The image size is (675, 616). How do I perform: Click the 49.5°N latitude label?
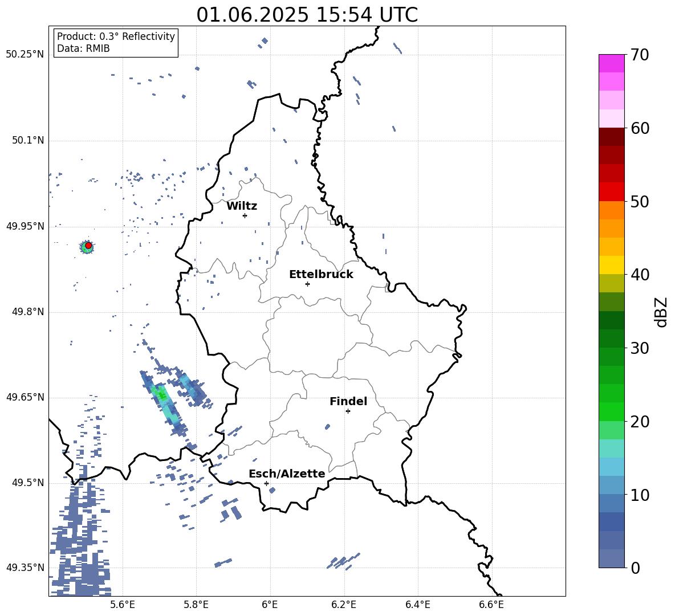tap(28, 483)
